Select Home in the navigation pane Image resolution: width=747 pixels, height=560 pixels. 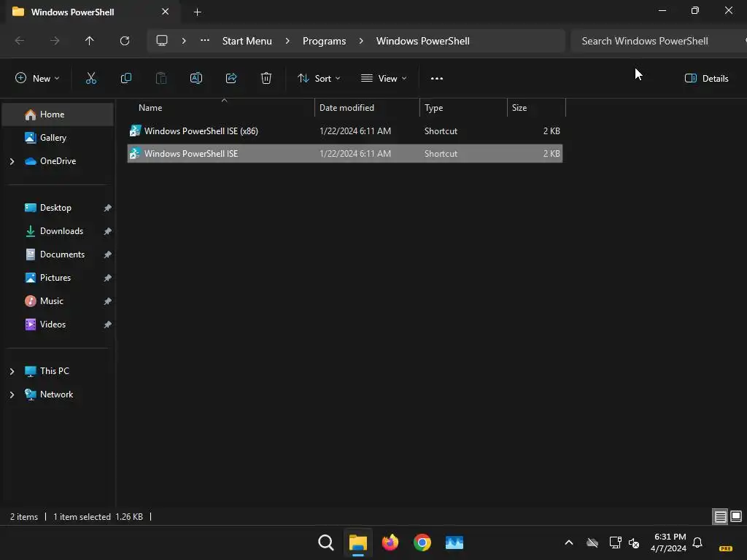pos(58,114)
